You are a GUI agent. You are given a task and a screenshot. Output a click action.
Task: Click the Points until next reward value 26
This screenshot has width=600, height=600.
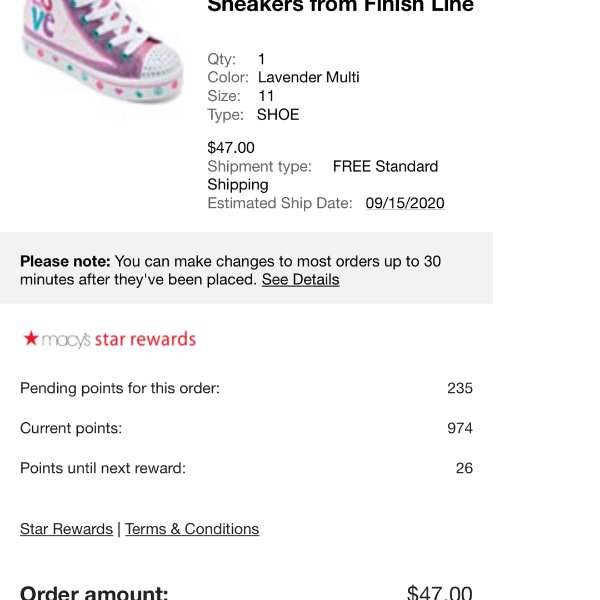click(464, 468)
